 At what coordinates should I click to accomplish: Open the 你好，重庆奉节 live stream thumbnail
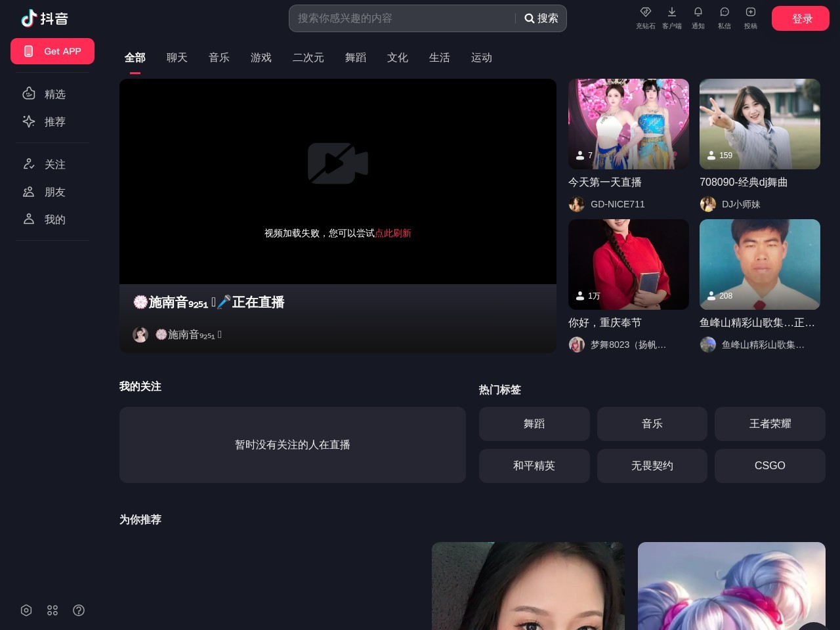[x=628, y=264]
